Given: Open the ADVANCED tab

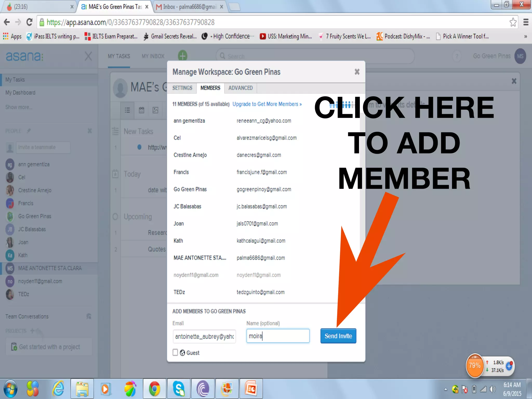Looking at the screenshot, I should click(241, 88).
